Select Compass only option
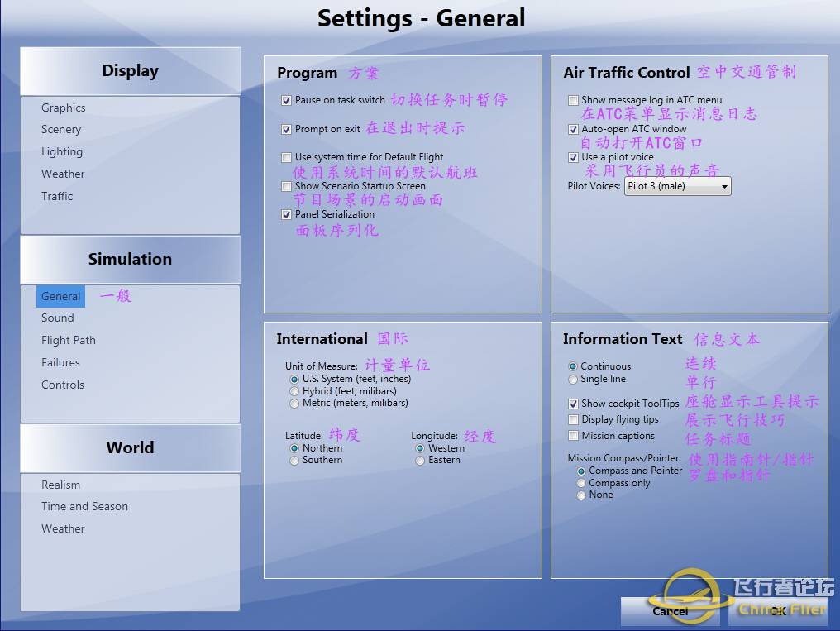The image size is (840, 631). tap(581, 483)
